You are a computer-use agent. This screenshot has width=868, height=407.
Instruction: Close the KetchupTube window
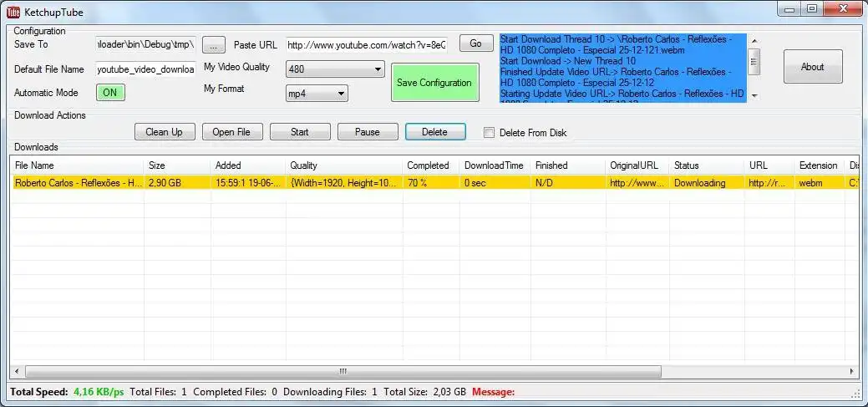point(843,9)
